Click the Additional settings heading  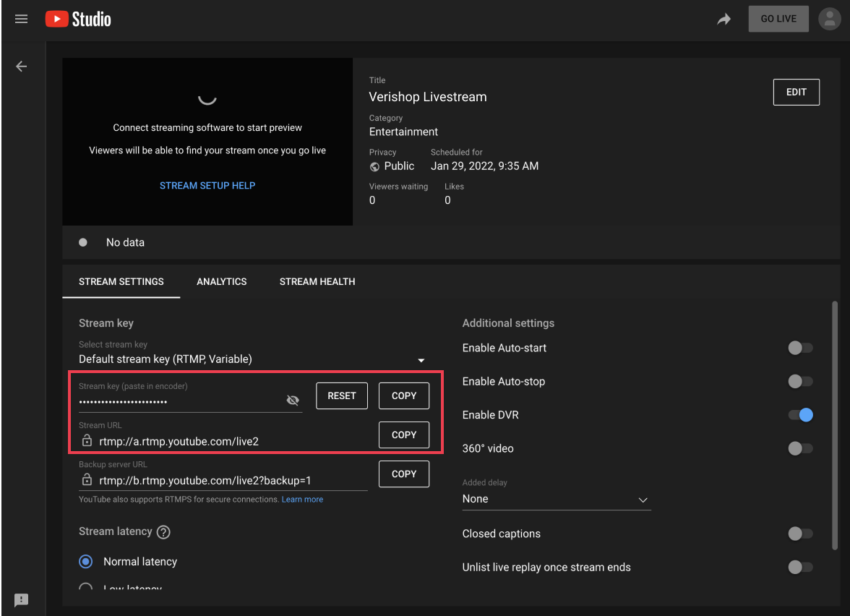coord(508,323)
